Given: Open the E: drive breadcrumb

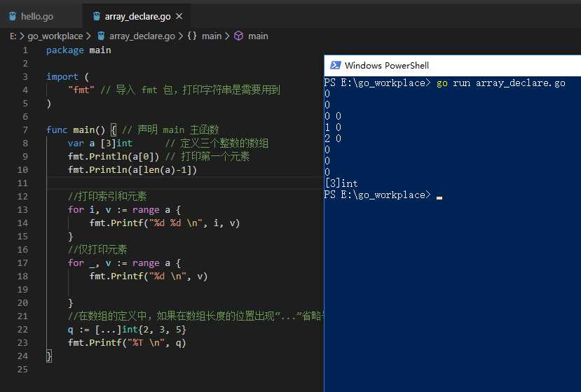Looking at the screenshot, I should (13, 36).
